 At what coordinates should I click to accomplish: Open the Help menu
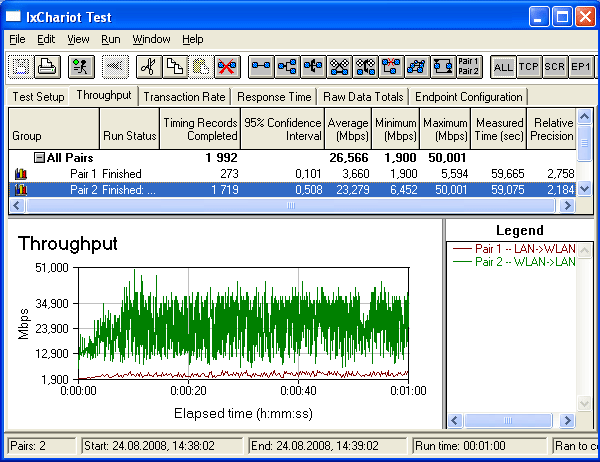click(192, 39)
